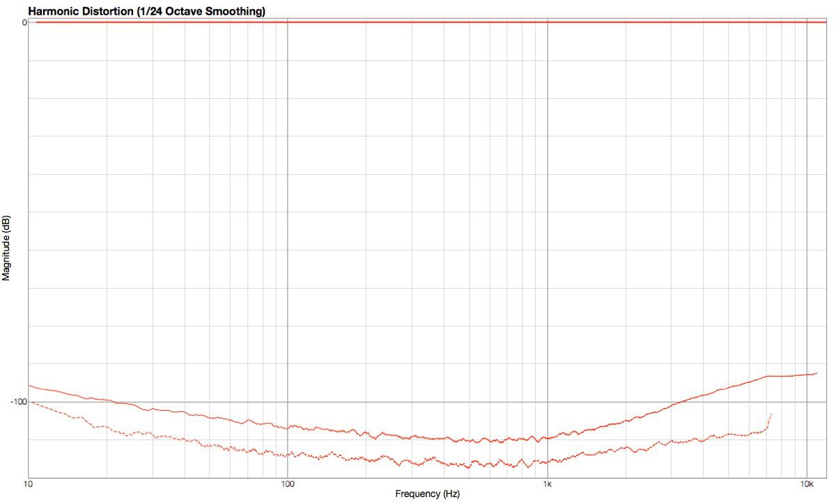Click the 1k frequency tick label

[x=548, y=484]
